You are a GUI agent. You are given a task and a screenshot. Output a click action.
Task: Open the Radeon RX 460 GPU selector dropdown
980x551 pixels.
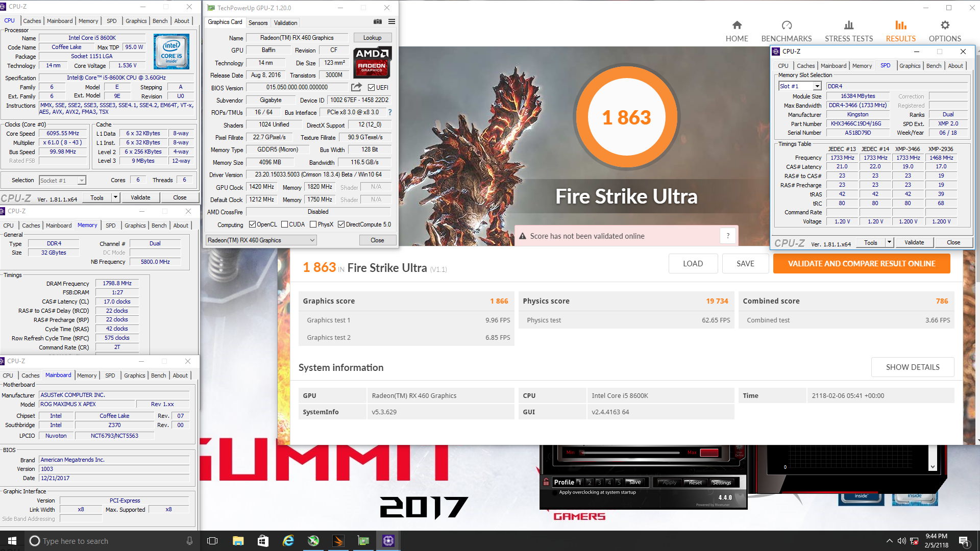click(x=261, y=240)
